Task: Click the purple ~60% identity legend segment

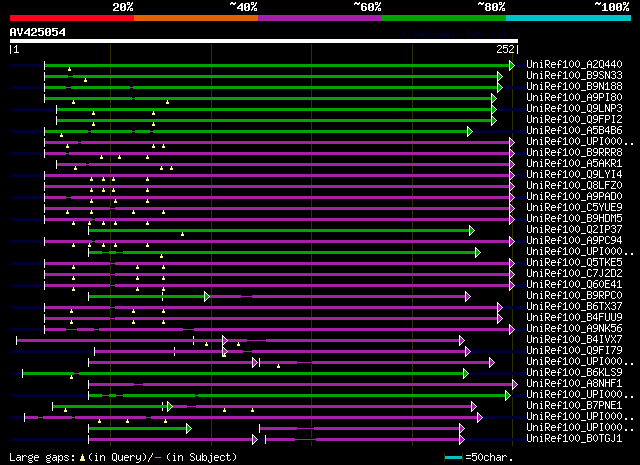Action: (x=320, y=18)
